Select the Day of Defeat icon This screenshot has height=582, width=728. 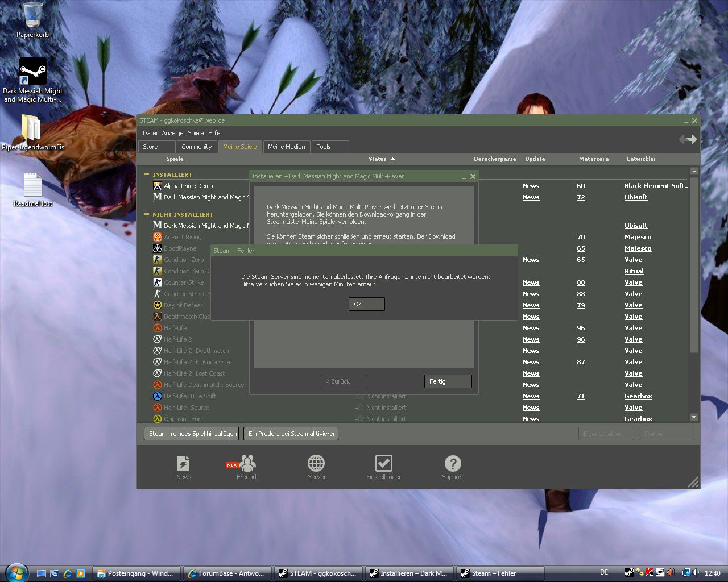tap(158, 305)
